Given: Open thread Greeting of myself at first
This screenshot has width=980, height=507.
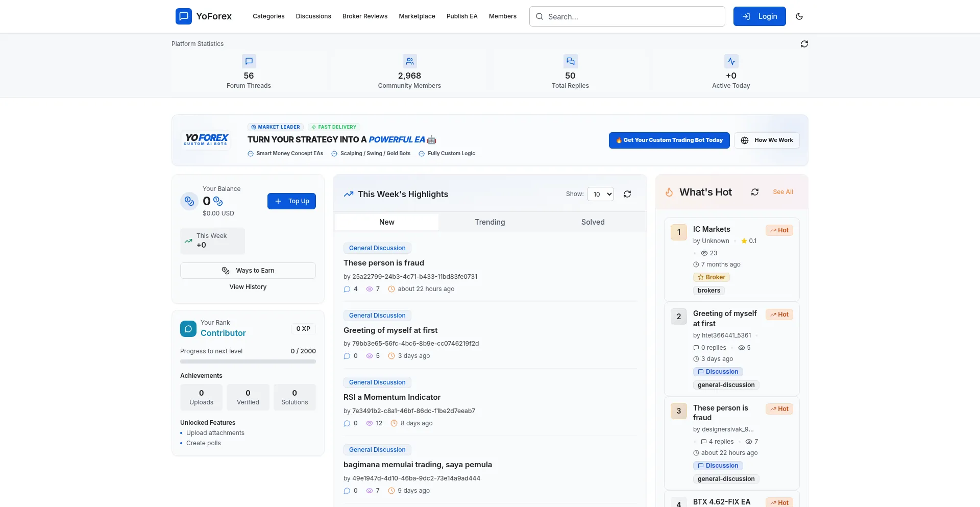Looking at the screenshot, I should pyautogui.click(x=390, y=330).
